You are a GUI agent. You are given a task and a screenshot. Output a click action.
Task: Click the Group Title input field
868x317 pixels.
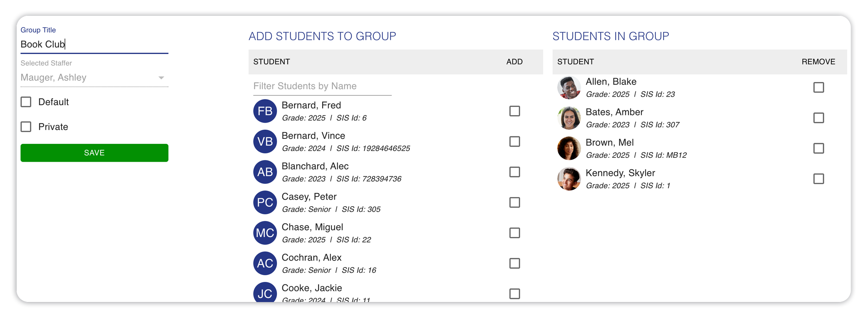tap(94, 44)
